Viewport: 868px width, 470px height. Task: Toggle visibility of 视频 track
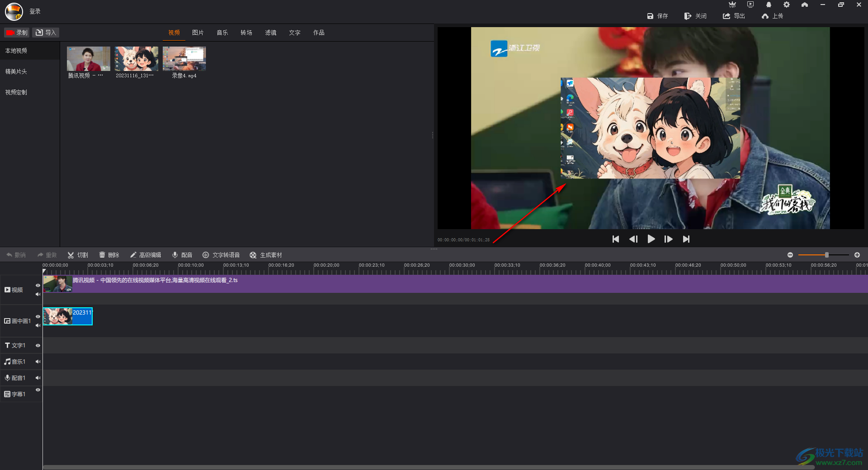click(38, 285)
